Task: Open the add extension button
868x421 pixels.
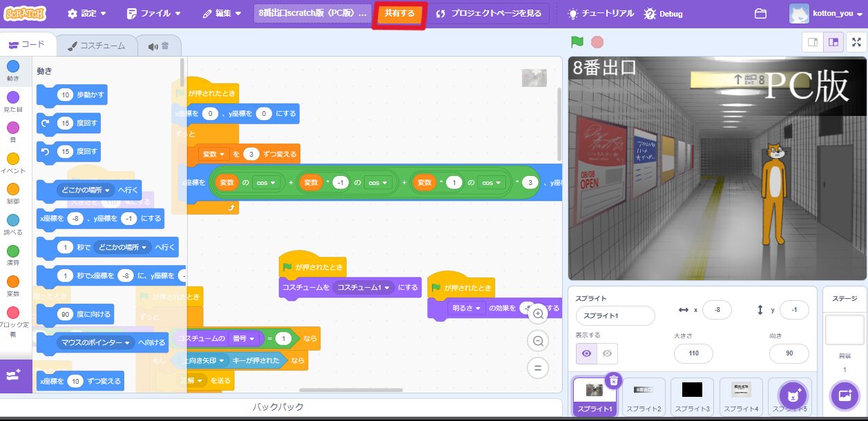Action: coord(15,376)
